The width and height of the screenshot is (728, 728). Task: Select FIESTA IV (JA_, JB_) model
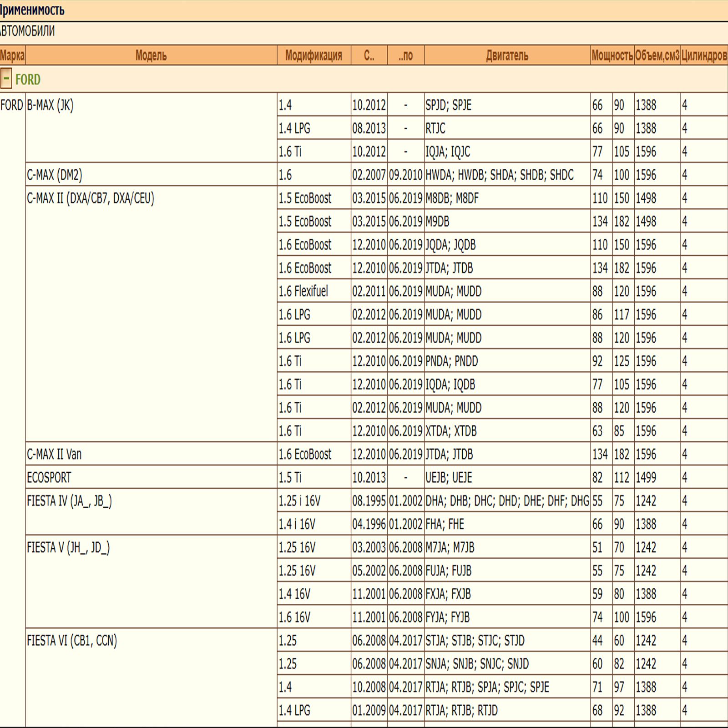click(x=69, y=501)
